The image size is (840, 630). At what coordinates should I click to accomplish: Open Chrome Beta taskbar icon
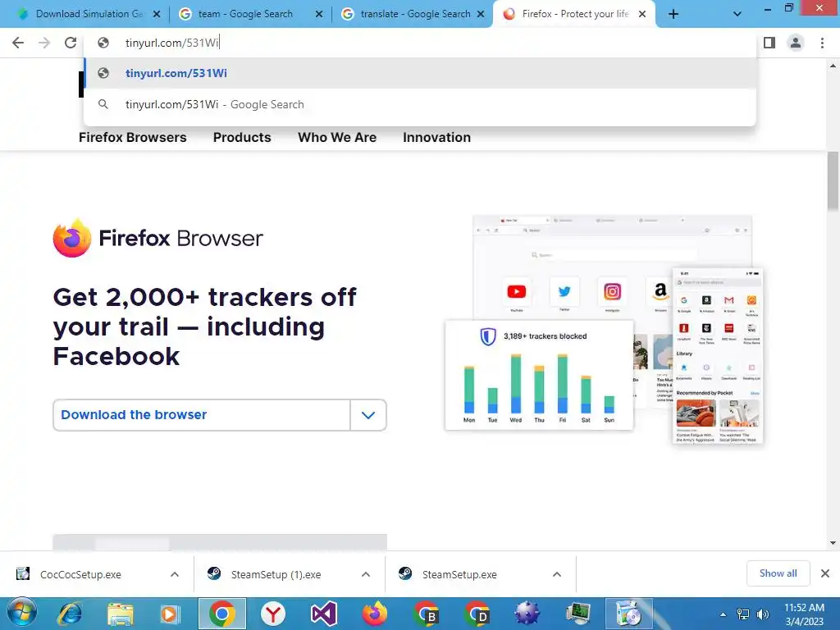coord(426,614)
